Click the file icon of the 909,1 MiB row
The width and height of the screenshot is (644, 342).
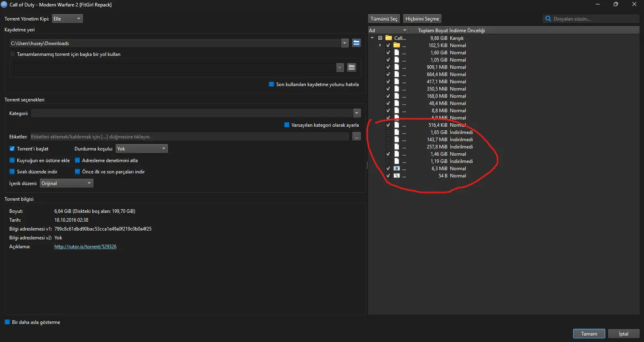pyautogui.click(x=397, y=67)
